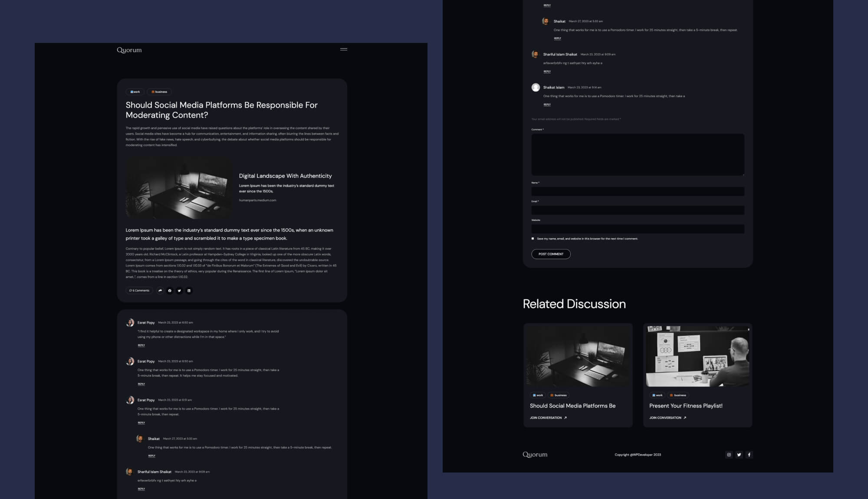This screenshot has height=499, width=868.
Task: Open Twitter from the footer icon
Action: click(x=739, y=455)
